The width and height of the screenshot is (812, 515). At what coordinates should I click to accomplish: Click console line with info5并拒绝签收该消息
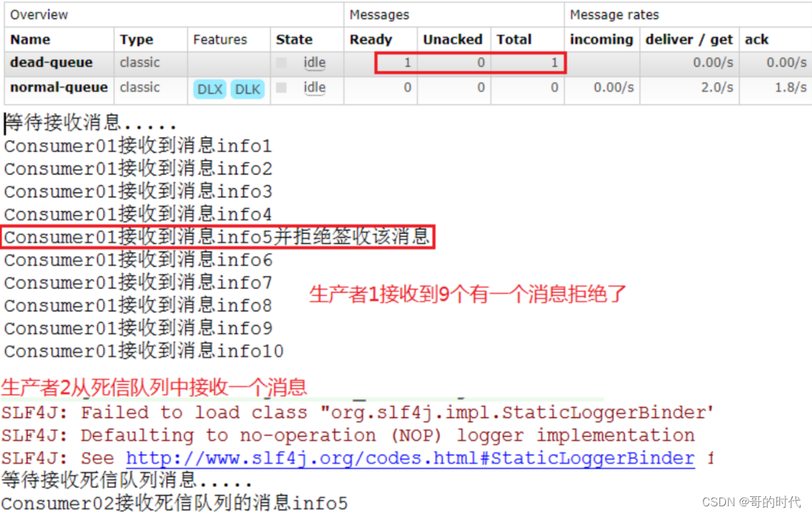(217, 237)
